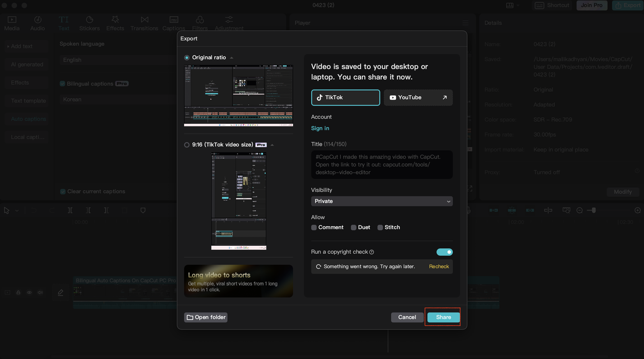This screenshot has height=359, width=644.
Task: Lock the main video track
Action: tap(18, 292)
